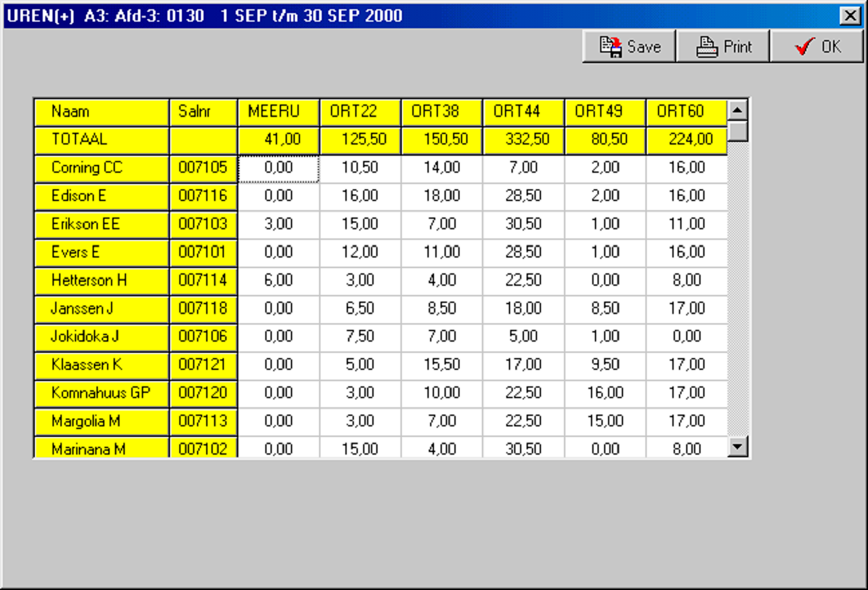Click the TOTAAL row label
The width and height of the screenshot is (868, 590).
[x=102, y=140]
